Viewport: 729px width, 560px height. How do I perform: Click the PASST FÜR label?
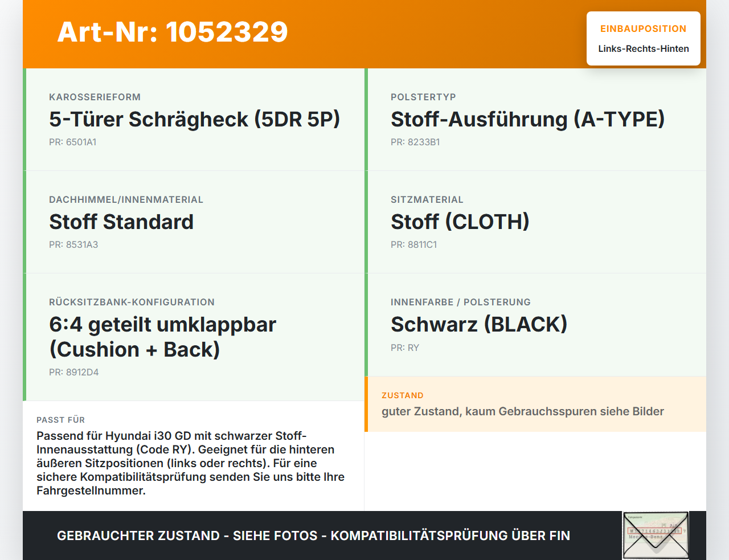(60, 420)
